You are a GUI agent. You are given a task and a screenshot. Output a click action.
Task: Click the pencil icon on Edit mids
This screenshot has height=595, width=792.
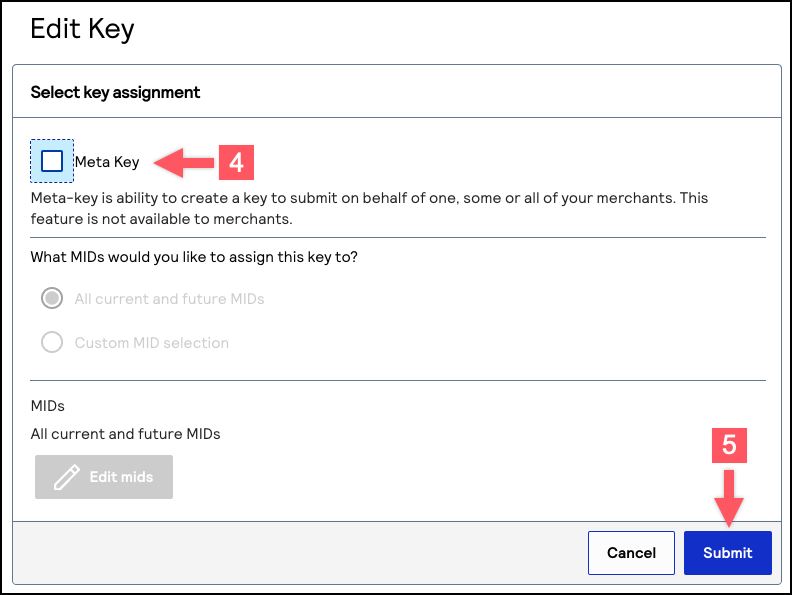click(x=66, y=477)
